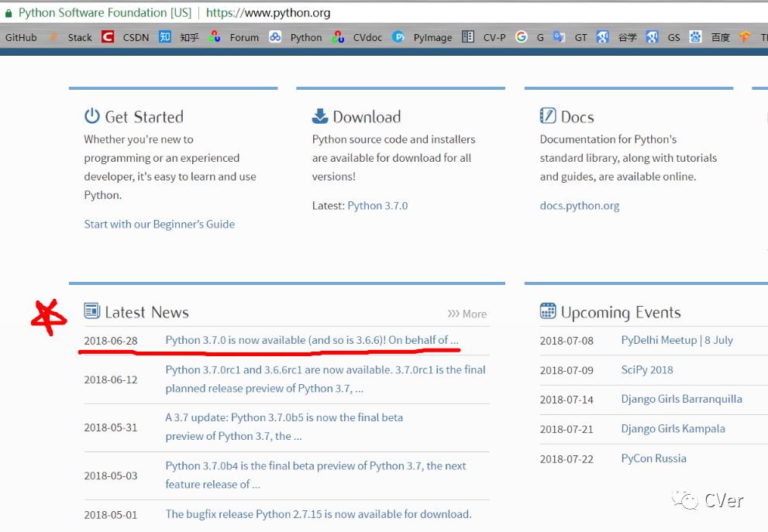
Task: Click the Docs notepad icon
Action: pyautogui.click(x=548, y=116)
